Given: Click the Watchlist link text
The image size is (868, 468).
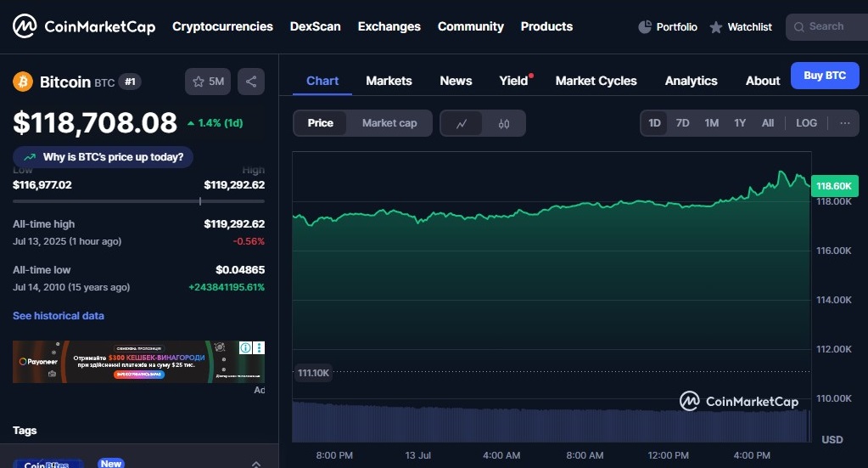Looking at the screenshot, I should point(749,26).
